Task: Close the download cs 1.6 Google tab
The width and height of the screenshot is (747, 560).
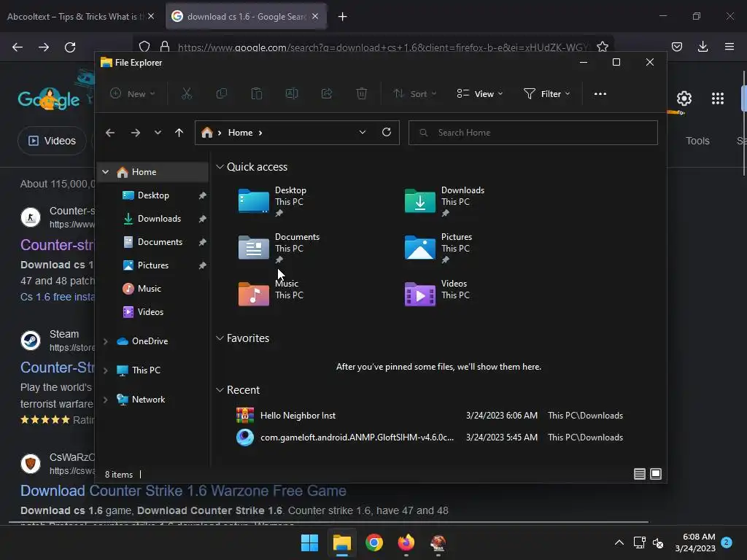Action: [315, 16]
